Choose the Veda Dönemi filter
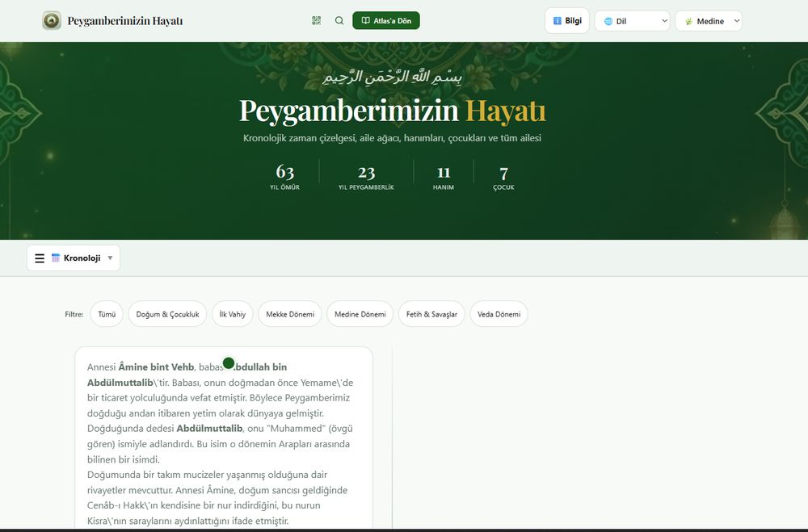This screenshot has height=532, width=808. [x=499, y=314]
